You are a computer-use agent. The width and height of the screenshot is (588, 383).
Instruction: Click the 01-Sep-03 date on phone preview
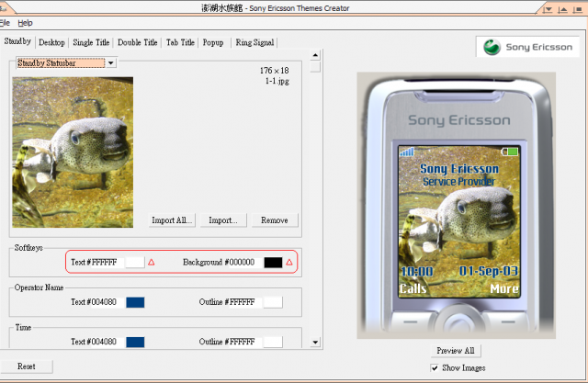click(x=489, y=271)
